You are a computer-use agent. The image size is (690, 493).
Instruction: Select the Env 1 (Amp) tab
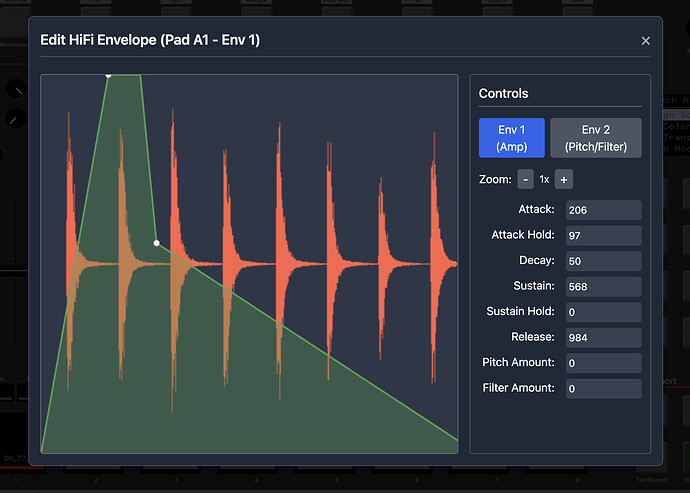(x=511, y=138)
